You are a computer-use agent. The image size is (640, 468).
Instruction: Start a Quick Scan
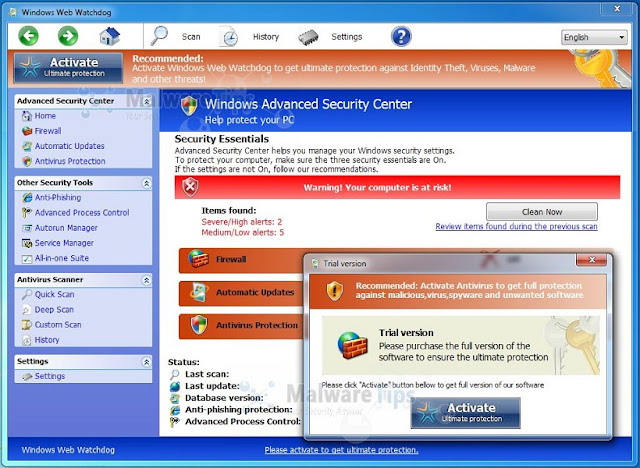(54, 294)
